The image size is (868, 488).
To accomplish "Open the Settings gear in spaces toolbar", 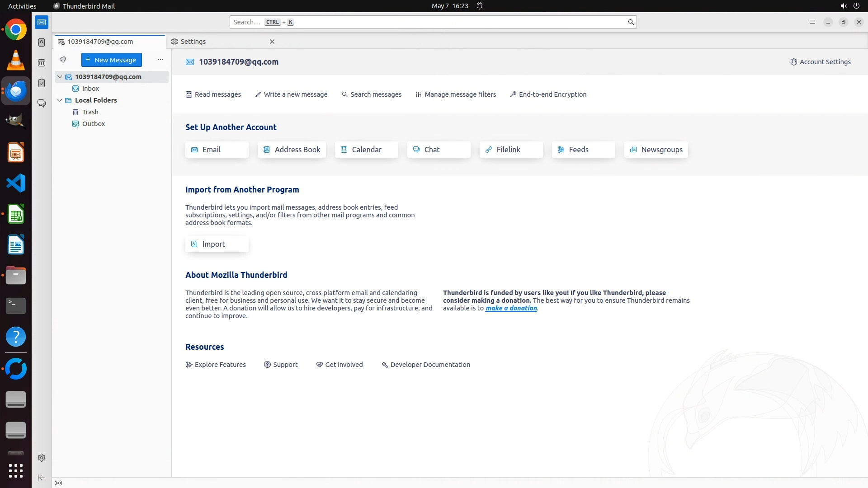I will [x=42, y=458].
